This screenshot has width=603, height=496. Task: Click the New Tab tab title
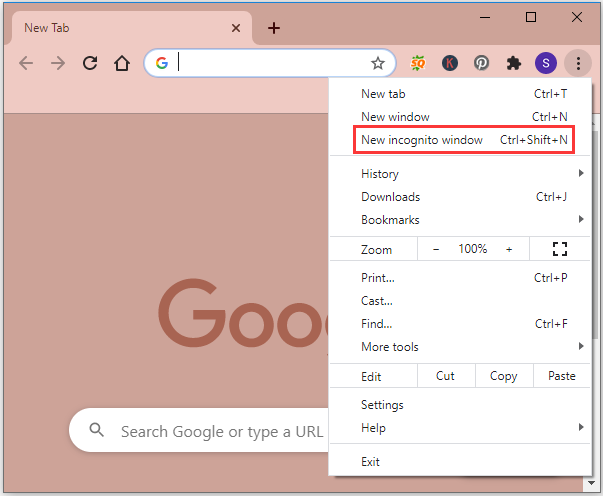pyautogui.click(x=47, y=28)
